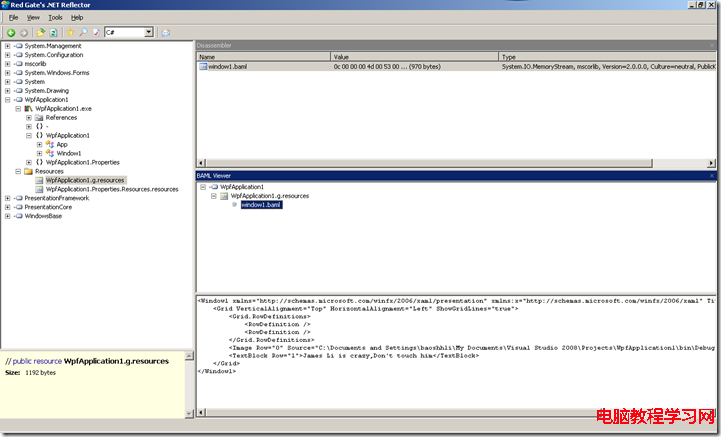Select the PresentationCore tree item

(48, 207)
